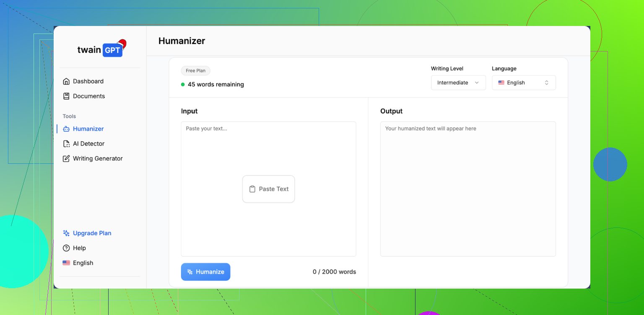Click the Free Plan badge

[195, 71]
